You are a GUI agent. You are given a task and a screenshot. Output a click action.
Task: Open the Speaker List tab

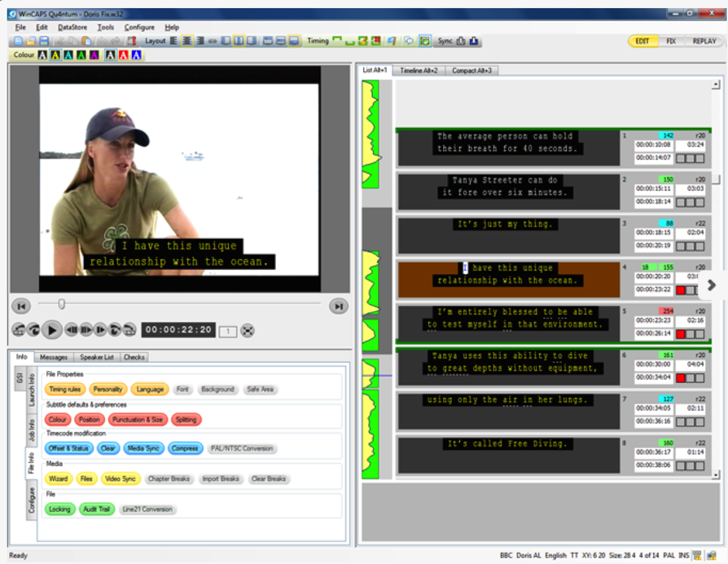[x=97, y=357]
